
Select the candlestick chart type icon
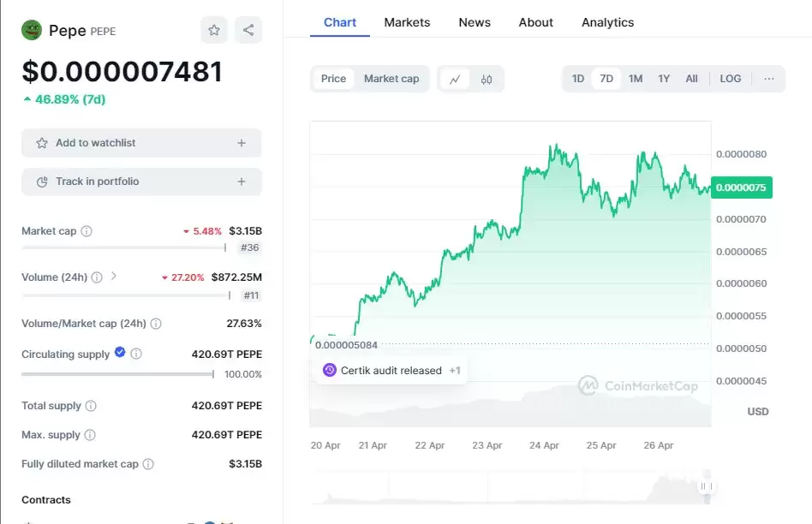[x=487, y=78]
